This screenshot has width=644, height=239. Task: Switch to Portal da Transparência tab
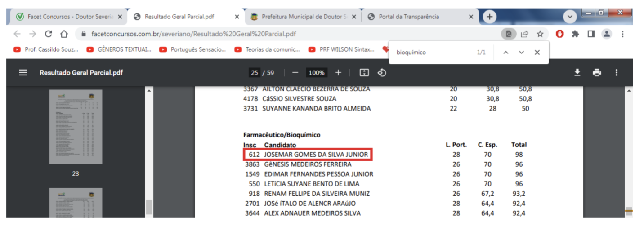pyautogui.click(x=416, y=17)
